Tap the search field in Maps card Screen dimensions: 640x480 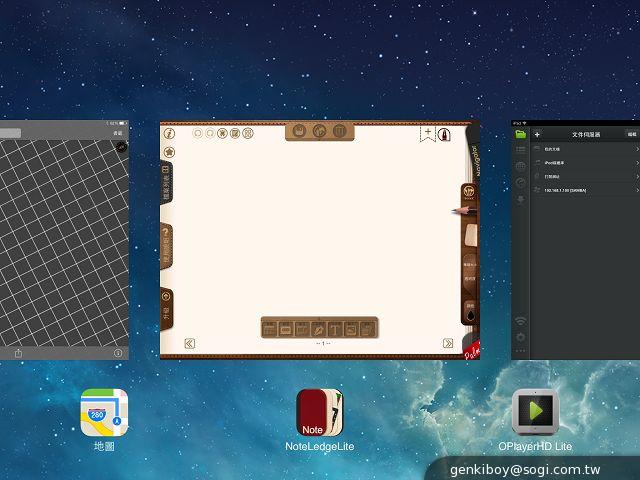click(x=10, y=133)
